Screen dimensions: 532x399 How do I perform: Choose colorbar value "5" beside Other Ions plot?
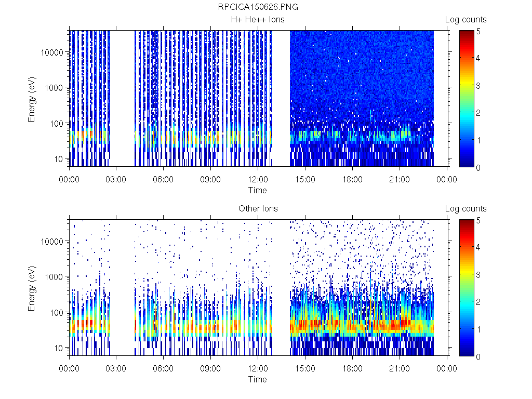click(478, 220)
